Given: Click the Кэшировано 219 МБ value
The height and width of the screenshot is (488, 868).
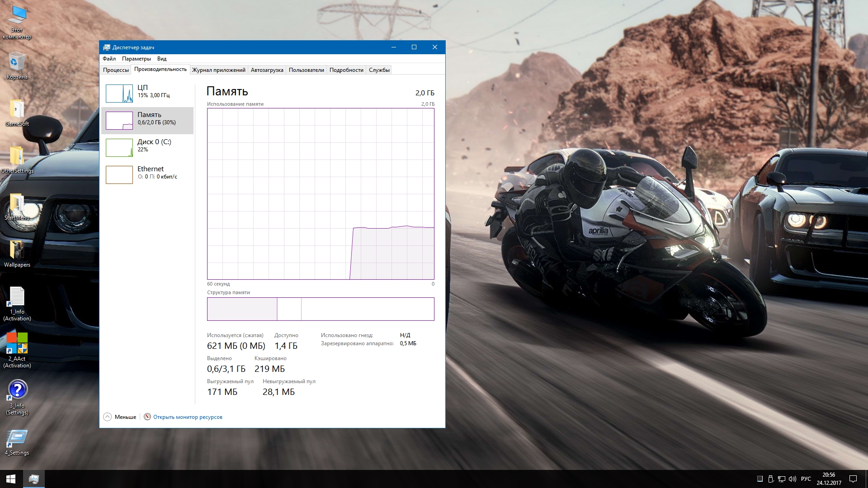Looking at the screenshot, I should [x=270, y=369].
